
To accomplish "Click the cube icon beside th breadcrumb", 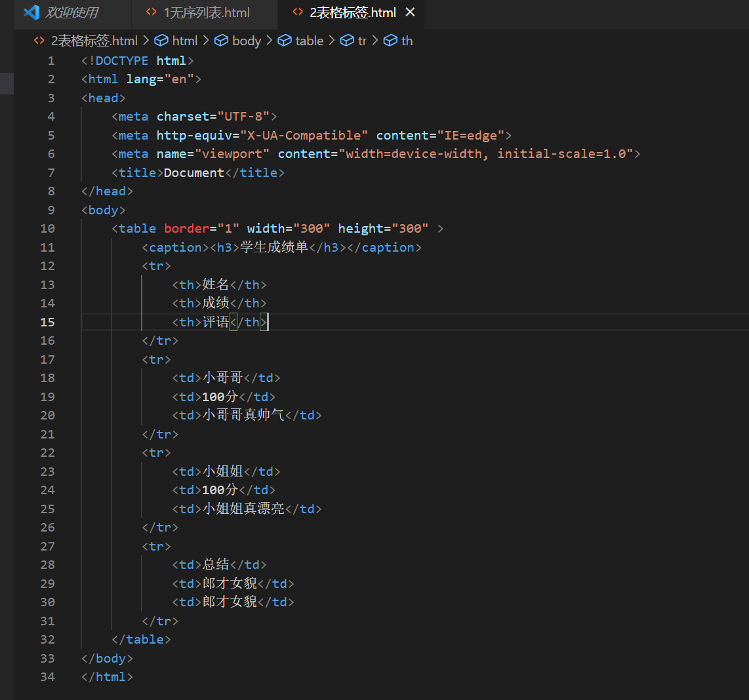I will point(390,41).
